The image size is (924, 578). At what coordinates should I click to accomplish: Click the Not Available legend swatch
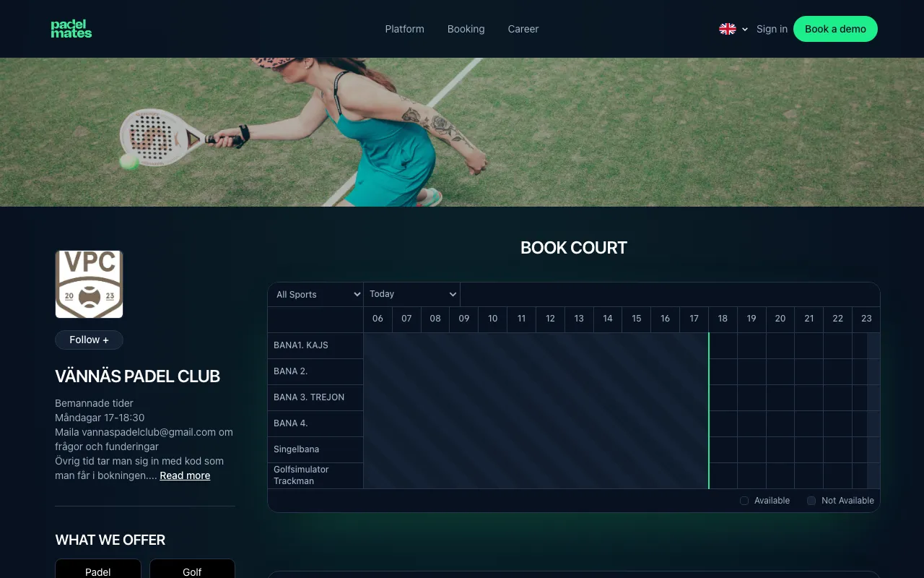tap(811, 501)
